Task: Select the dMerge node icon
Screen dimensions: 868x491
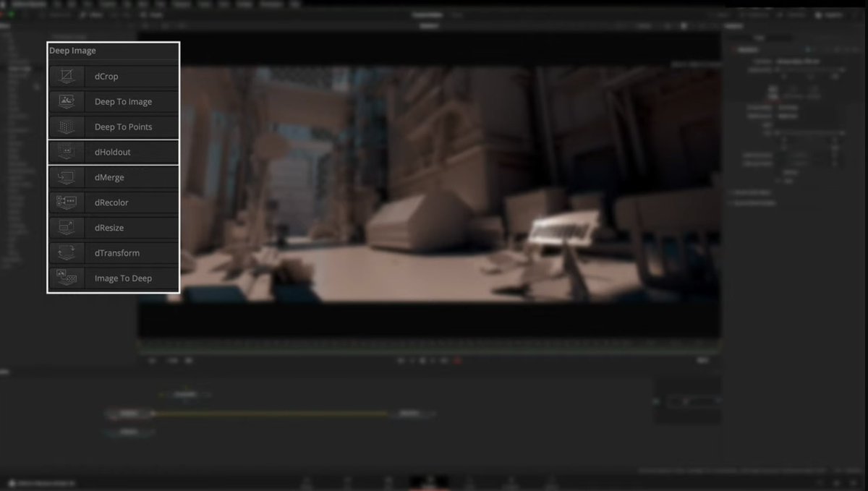Action: click(x=67, y=177)
